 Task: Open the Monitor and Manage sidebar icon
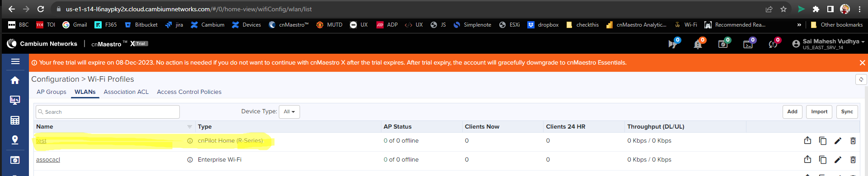[15, 100]
